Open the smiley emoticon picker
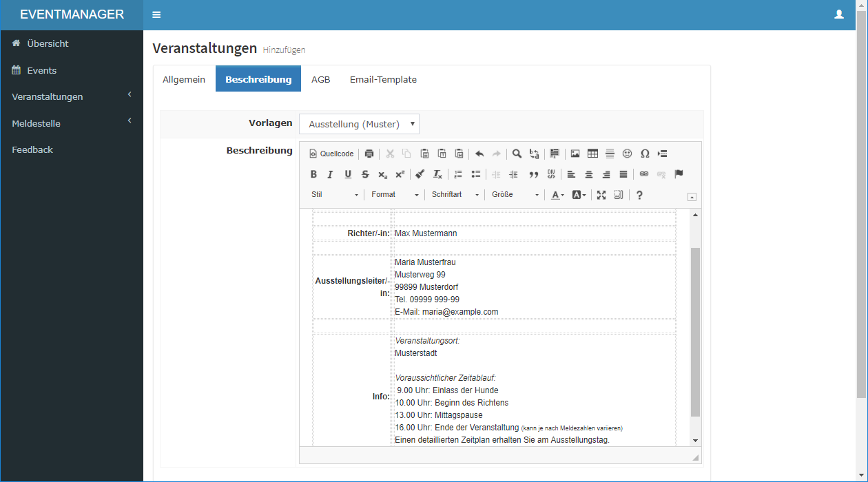868x482 pixels. coord(627,154)
